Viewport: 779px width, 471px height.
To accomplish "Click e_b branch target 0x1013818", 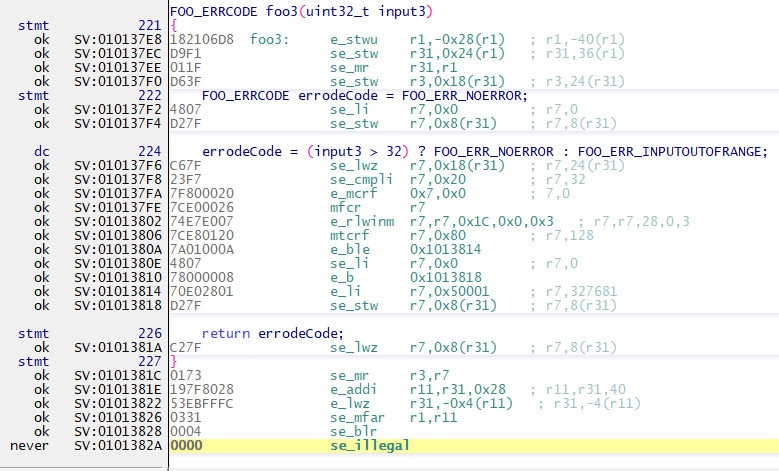I will point(445,277).
